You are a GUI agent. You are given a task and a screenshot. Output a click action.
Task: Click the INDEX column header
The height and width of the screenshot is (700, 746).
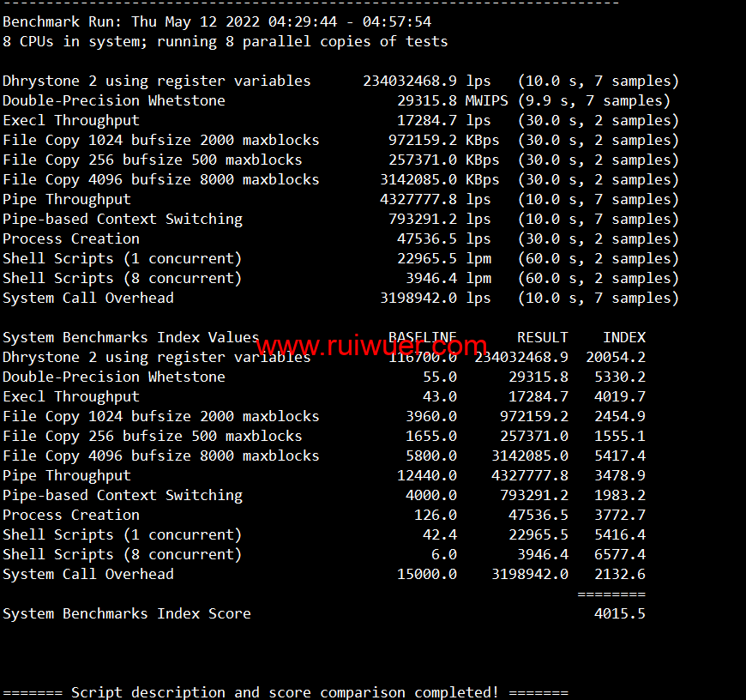click(623, 337)
